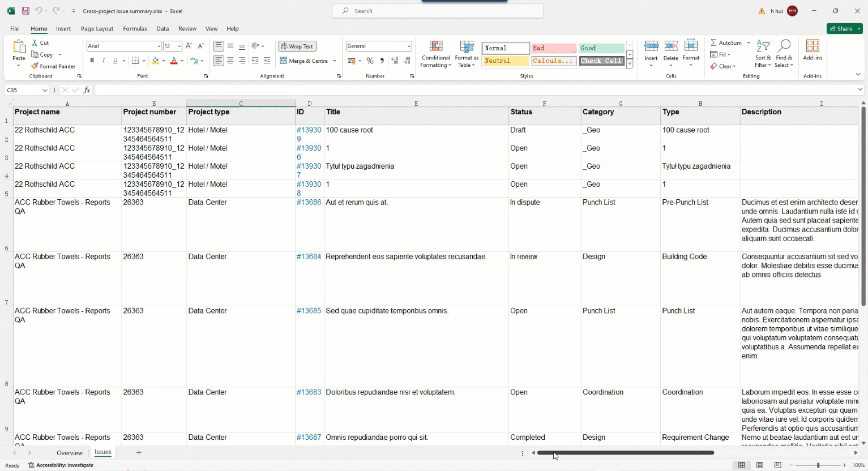Expand the cell styles gallery
The image size is (868, 471).
pyautogui.click(x=630, y=65)
